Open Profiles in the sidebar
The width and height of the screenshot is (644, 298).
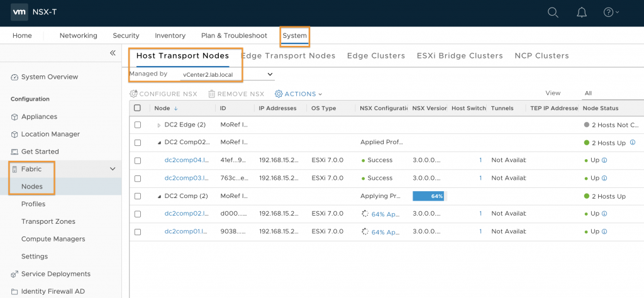coord(33,204)
